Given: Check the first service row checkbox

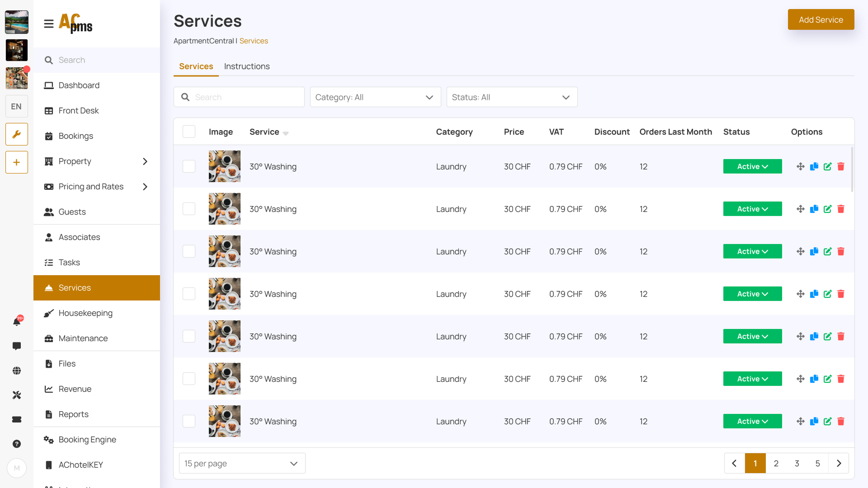Looking at the screenshot, I should pyautogui.click(x=189, y=167).
